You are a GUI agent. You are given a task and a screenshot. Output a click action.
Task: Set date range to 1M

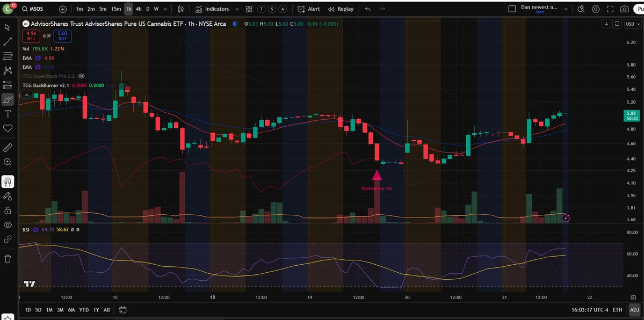point(49,310)
